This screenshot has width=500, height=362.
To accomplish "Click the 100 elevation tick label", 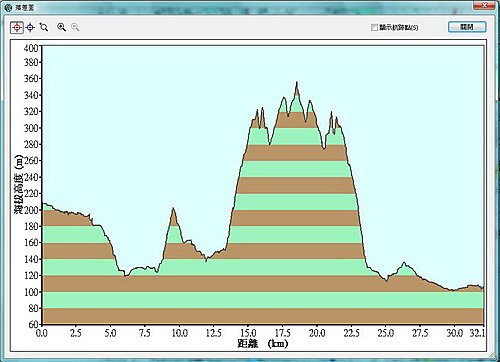I will [x=31, y=292].
